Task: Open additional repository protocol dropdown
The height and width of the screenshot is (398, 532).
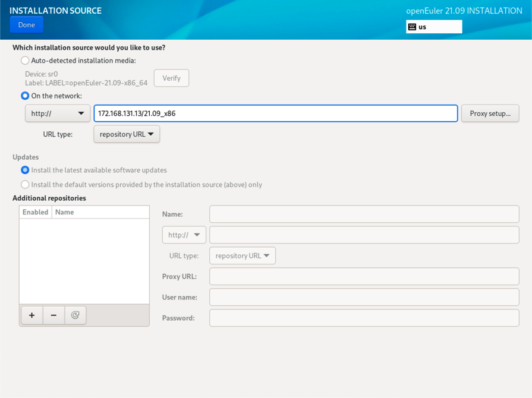Action: tap(184, 235)
